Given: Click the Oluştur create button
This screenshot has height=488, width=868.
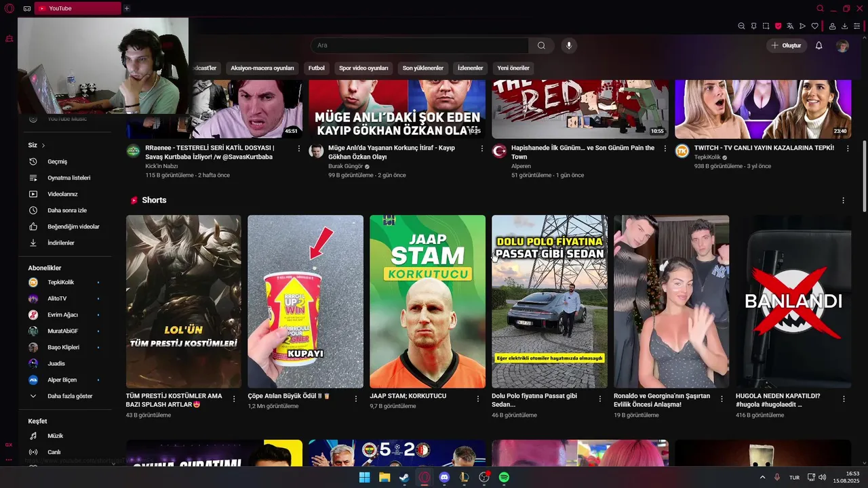Looking at the screenshot, I should click(x=787, y=45).
